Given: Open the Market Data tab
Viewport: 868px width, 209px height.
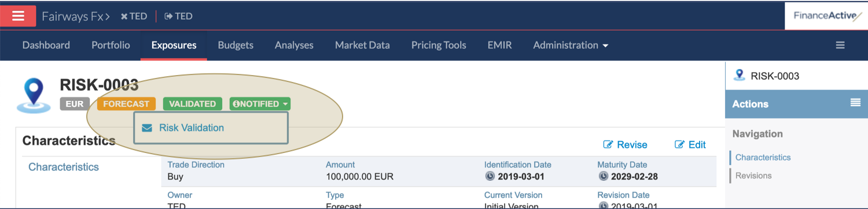Looking at the screenshot, I should point(362,45).
